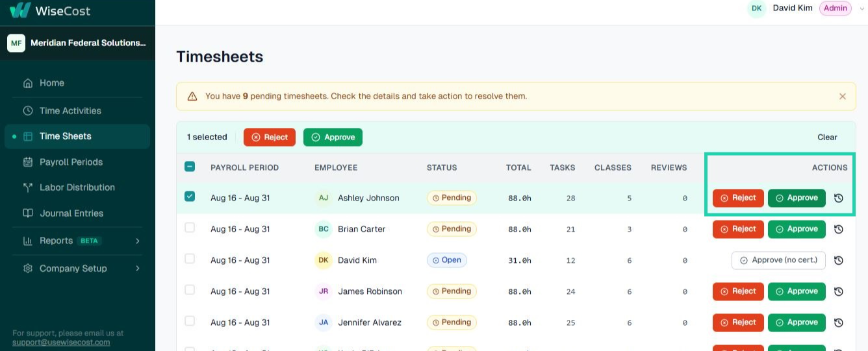Expand the Company Setup submenu
The height and width of the screenshot is (351, 868).
tap(137, 268)
